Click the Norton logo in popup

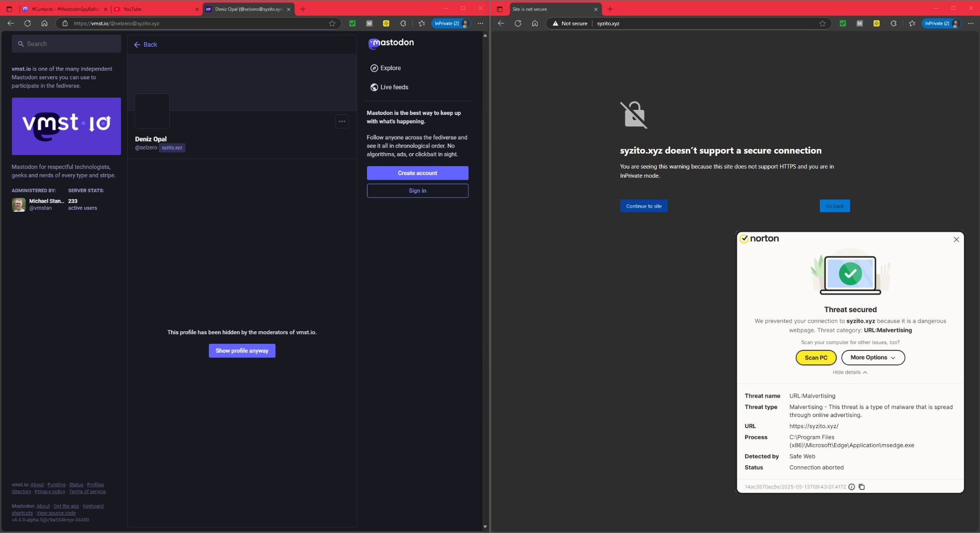pyautogui.click(x=759, y=239)
